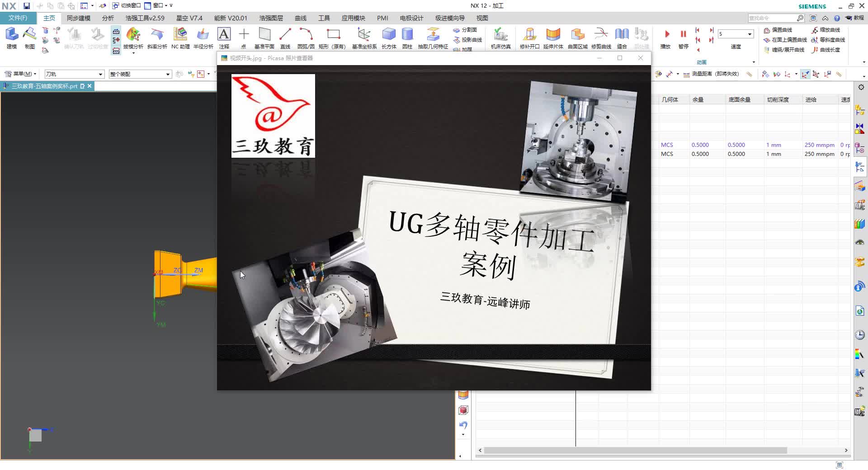
Task: Open 拔模分析 draft analysis tool
Action: click(x=133, y=38)
